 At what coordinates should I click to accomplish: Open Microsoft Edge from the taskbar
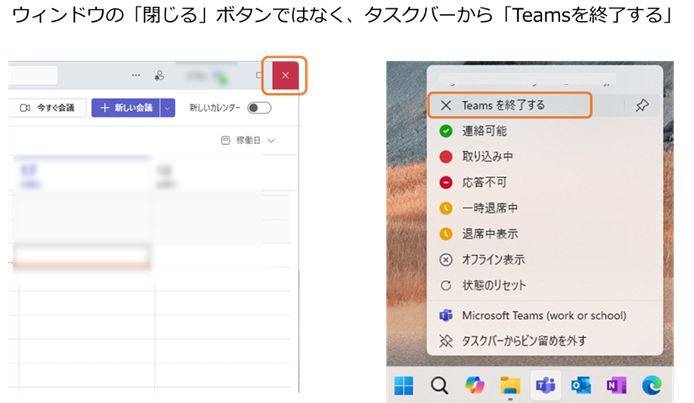[652, 386]
